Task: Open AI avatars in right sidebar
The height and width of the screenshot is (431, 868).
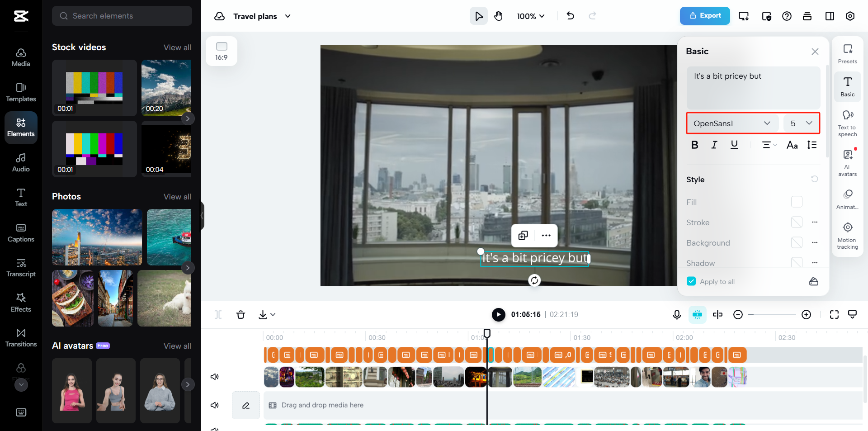Action: coord(848,163)
